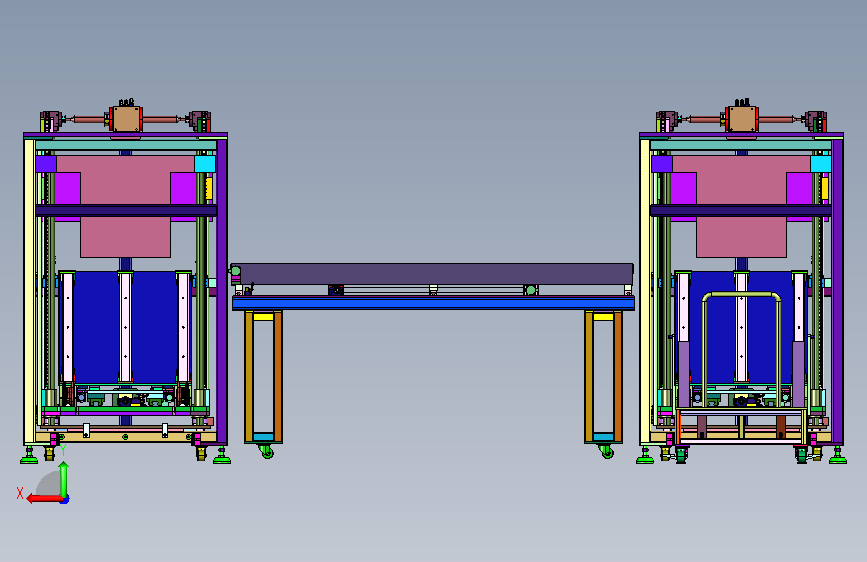Image resolution: width=867 pixels, height=562 pixels.
Task: Click the red X axis arrow of triad
Action: [44, 498]
